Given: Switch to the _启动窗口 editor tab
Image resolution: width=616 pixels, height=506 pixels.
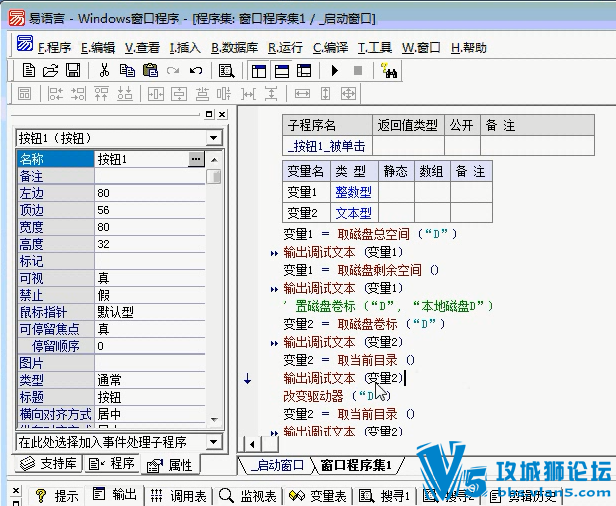Looking at the screenshot, I should (276, 465).
